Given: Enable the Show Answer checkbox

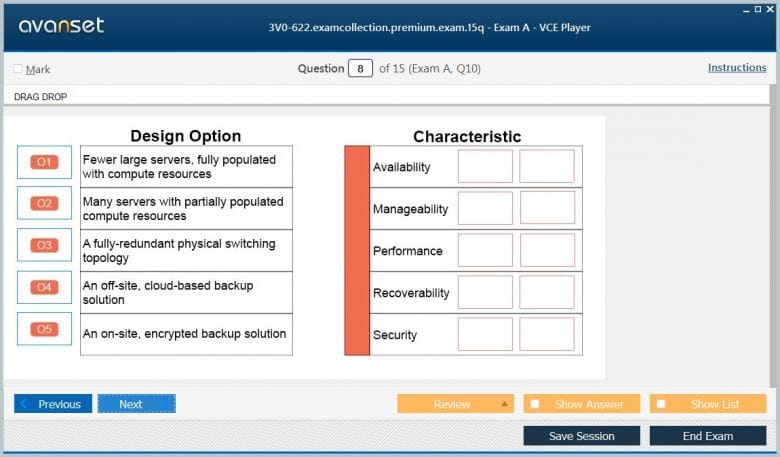Looking at the screenshot, I should (x=535, y=404).
